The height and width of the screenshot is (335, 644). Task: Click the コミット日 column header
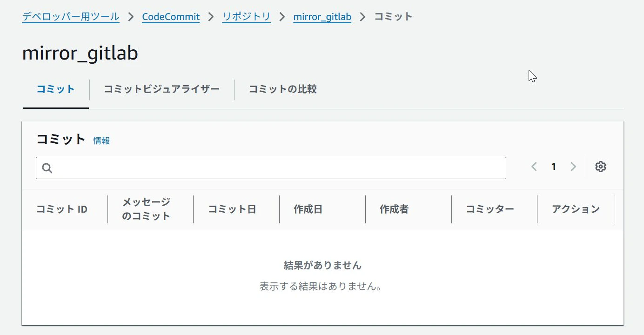(x=232, y=209)
